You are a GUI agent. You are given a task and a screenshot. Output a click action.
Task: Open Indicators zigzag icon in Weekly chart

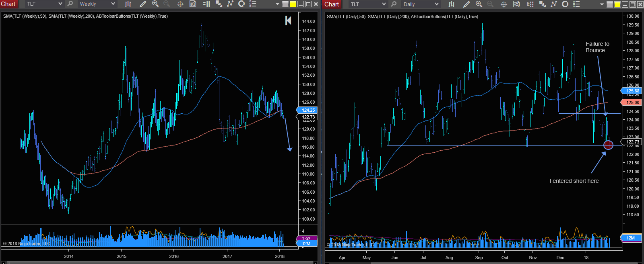click(x=230, y=4)
